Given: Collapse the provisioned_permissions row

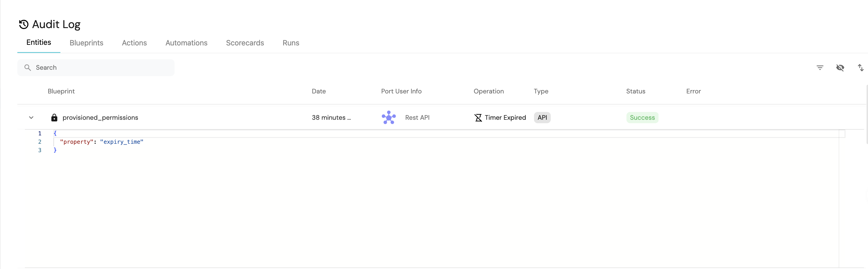Looking at the screenshot, I should 31,117.
